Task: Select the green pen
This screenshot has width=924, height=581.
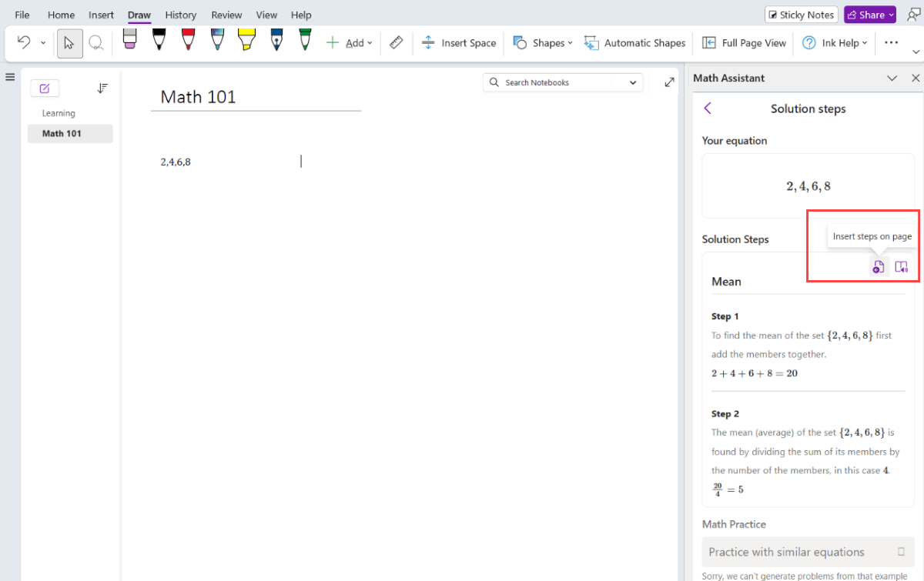Action: [x=305, y=41]
